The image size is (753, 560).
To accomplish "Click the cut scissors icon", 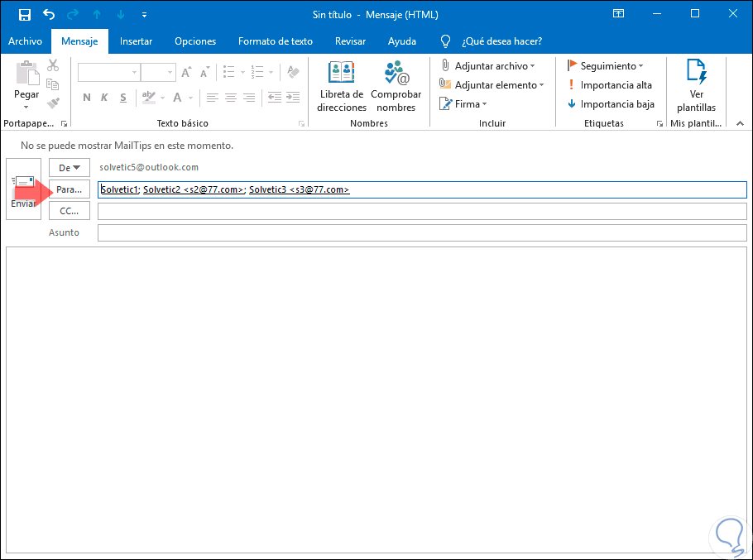I will point(54,65).
